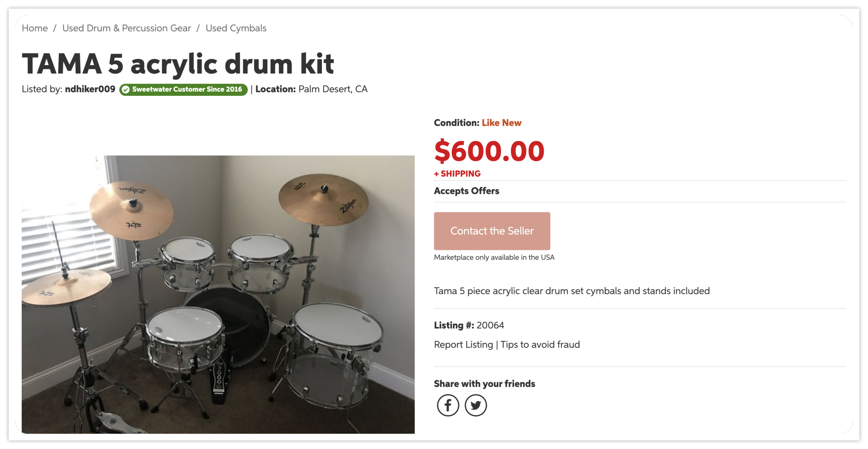Click the Accepts Offers label
The width and height of the screenshot is (868, 449).
point(466,191)
